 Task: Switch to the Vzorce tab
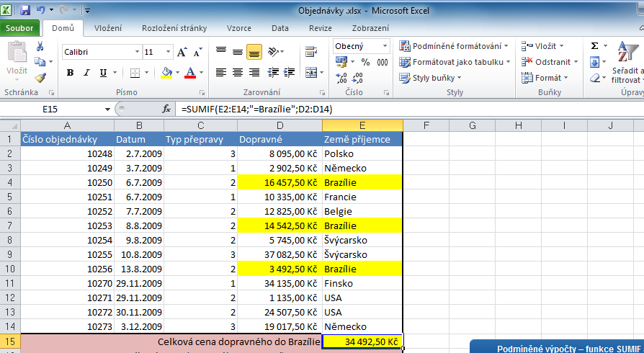(239, 28)
